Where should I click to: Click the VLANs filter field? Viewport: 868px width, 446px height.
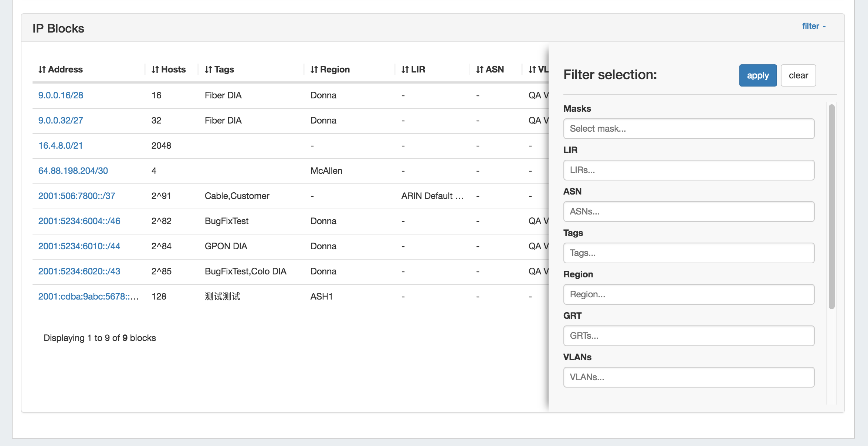point(688,377)
